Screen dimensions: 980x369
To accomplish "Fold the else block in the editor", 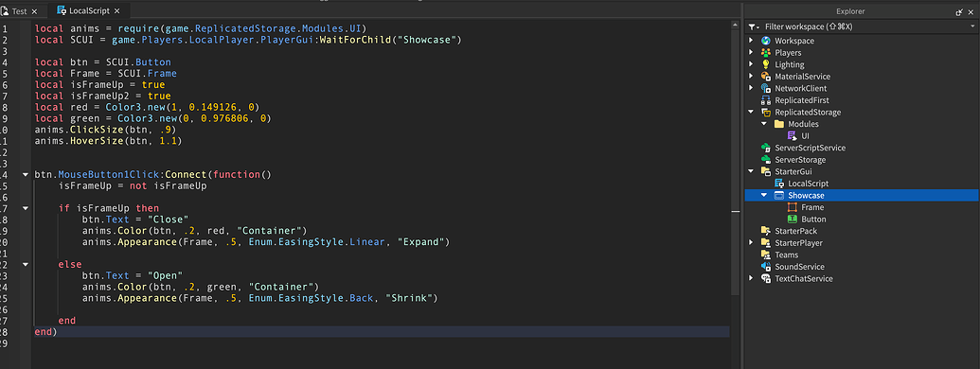I will click(25, 264).
